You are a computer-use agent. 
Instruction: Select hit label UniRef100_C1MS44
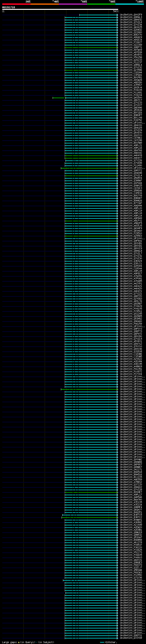(x=131, y=268)
